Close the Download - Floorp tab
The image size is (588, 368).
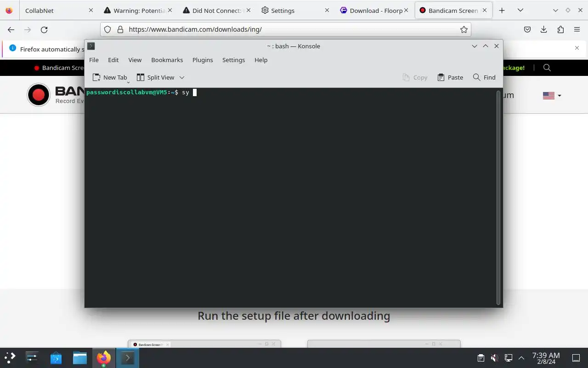click(x=406, y=10)
